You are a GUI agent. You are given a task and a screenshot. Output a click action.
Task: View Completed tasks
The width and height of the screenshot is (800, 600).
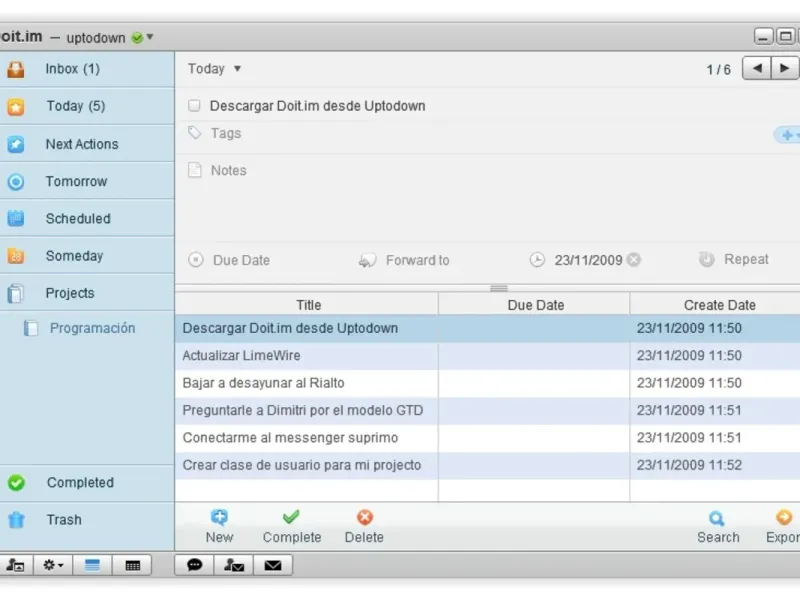(87, 483)
